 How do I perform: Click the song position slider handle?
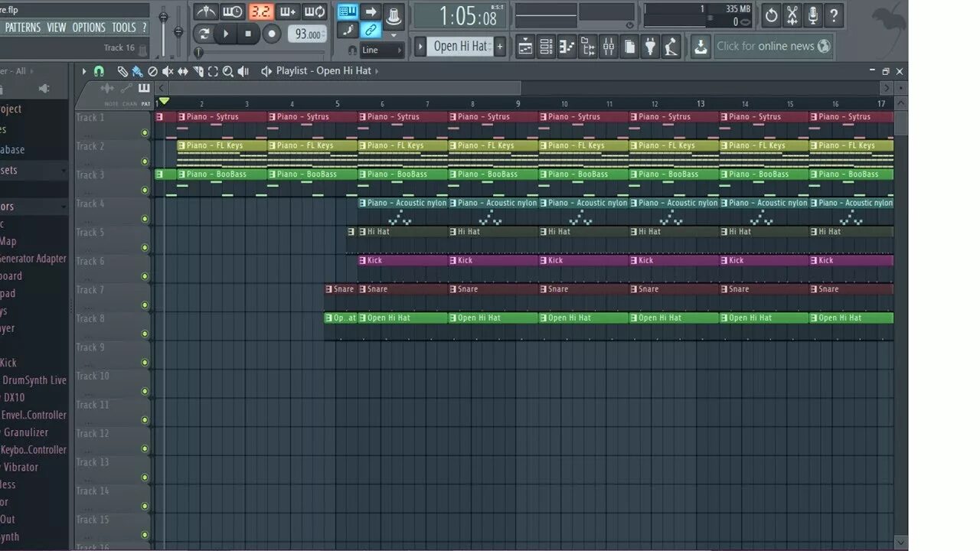199,52
